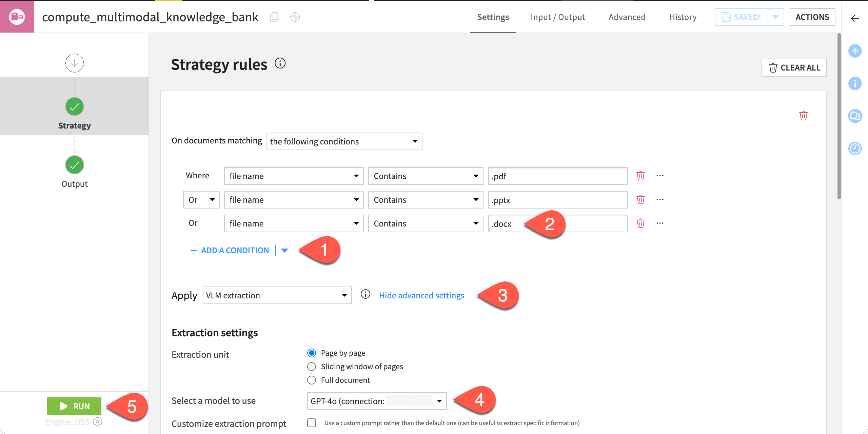Open the file name dropdown in the .pptx row
Image resolution: width=868 pixels, height=434 pixels.
[294, 200]
